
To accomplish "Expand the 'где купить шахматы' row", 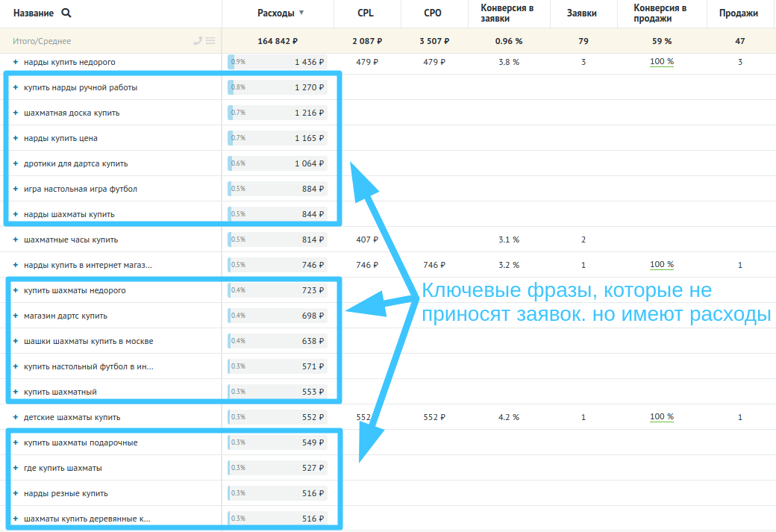I will click(15, 468).
